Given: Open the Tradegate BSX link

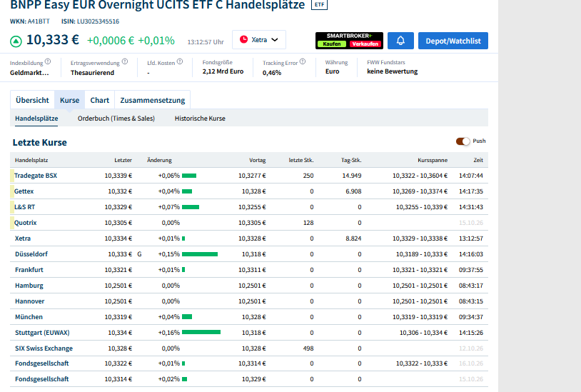Looking at the screenshot, I should (36, 176).
